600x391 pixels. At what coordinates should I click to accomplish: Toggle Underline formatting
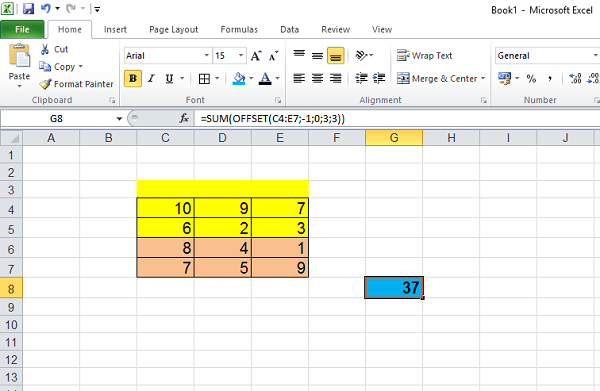click(169, 78)
